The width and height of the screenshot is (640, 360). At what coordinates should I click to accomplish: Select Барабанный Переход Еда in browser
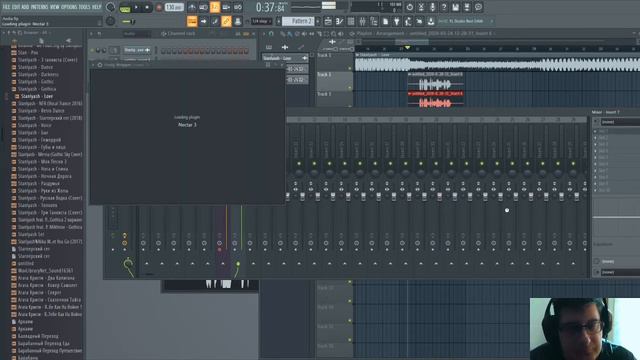(43, 343)
